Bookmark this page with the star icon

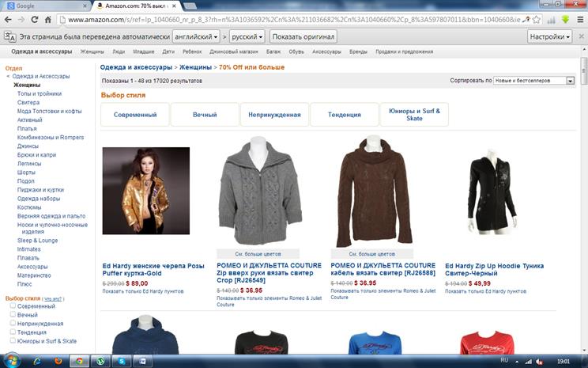[537, 20]
